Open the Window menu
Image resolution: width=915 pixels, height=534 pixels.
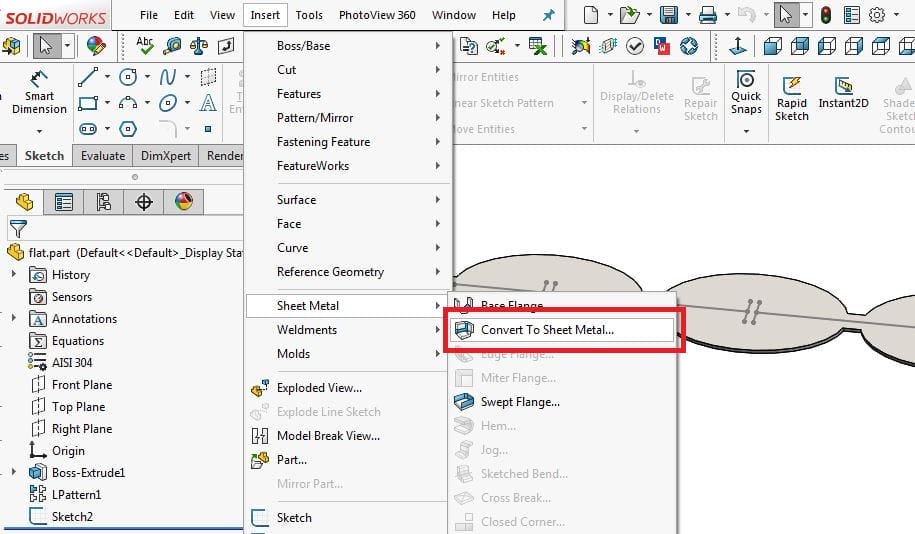click(454, 15)
